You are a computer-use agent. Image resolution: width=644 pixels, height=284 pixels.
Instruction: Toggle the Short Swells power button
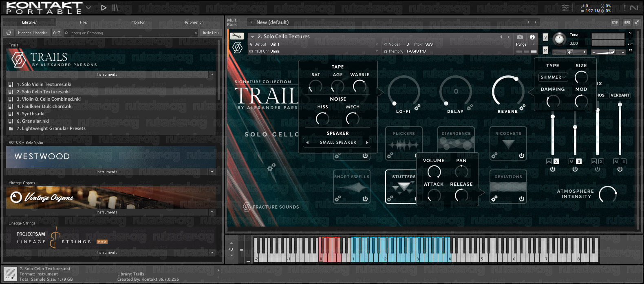365,199
